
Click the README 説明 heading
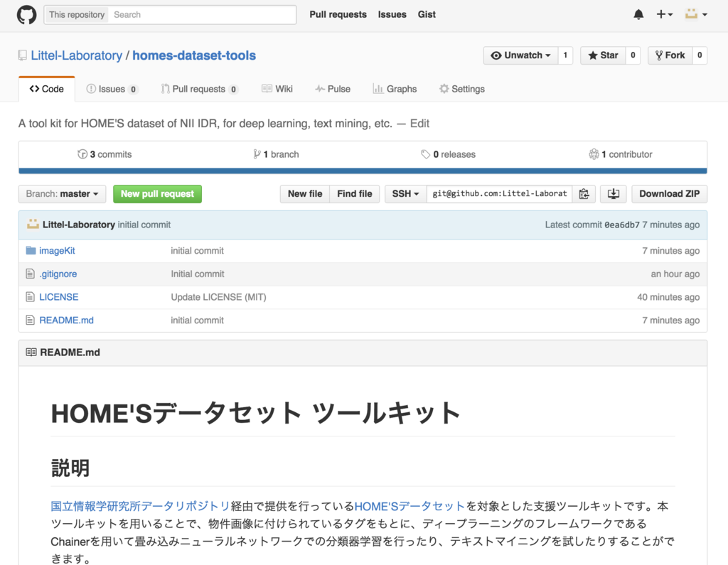pos(70,468)
